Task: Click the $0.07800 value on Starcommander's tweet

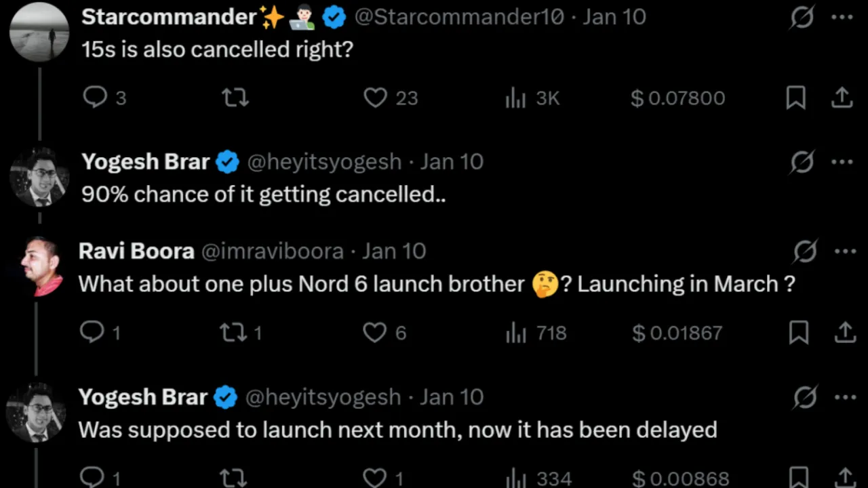Action: click(x=677, y=98)
